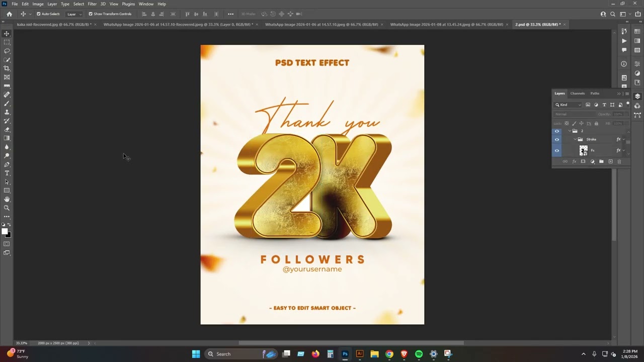Select the Pen tool
644x362 pixels.
pyautogui.click(x=7, y=164)
